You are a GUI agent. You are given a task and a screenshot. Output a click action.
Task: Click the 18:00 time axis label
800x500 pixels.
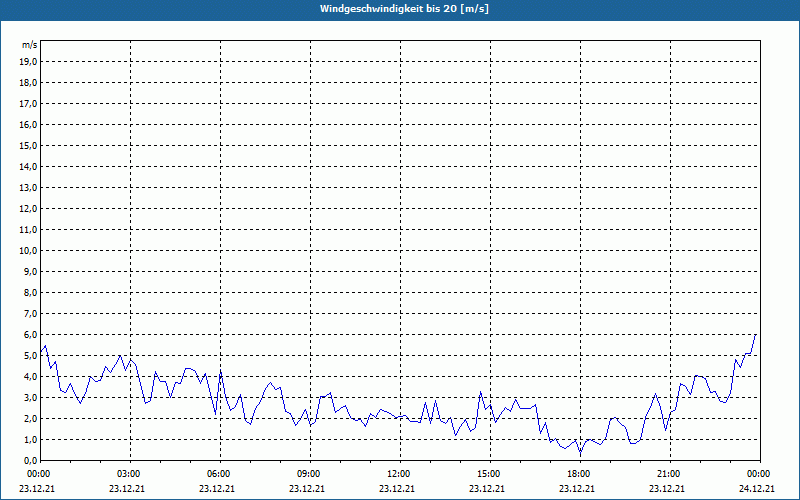(x=578, y=474)
